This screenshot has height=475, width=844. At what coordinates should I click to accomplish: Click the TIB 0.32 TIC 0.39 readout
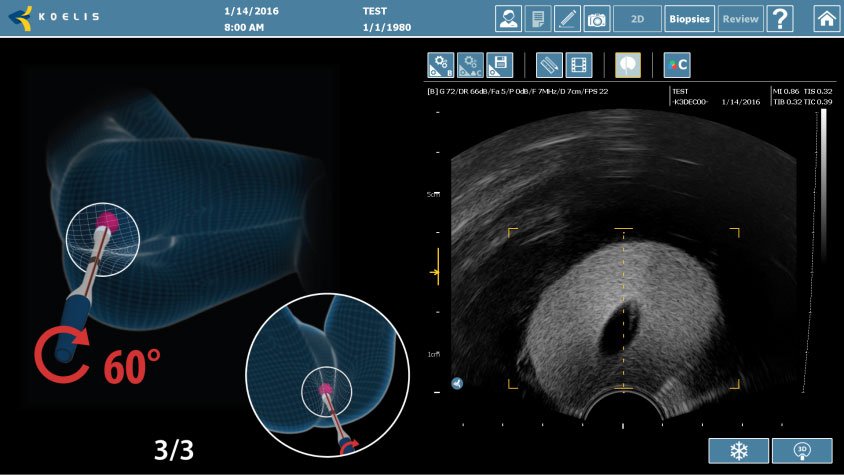click(803, 102)
